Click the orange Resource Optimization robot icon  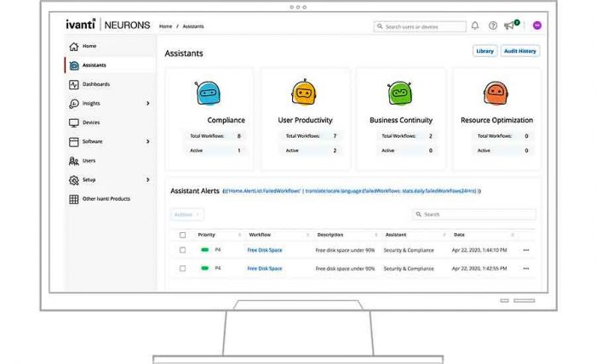click(x=496, y=93)
